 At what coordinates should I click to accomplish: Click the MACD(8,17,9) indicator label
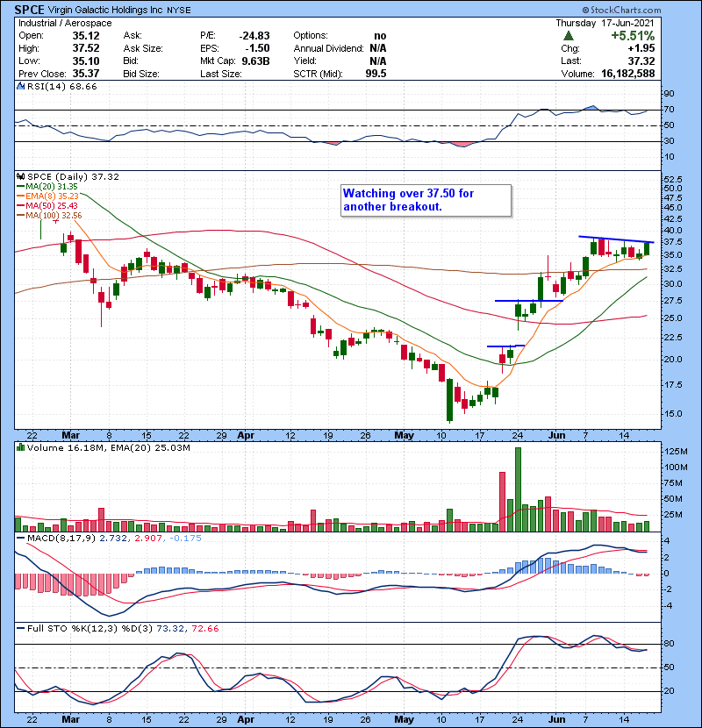[61, 539]
